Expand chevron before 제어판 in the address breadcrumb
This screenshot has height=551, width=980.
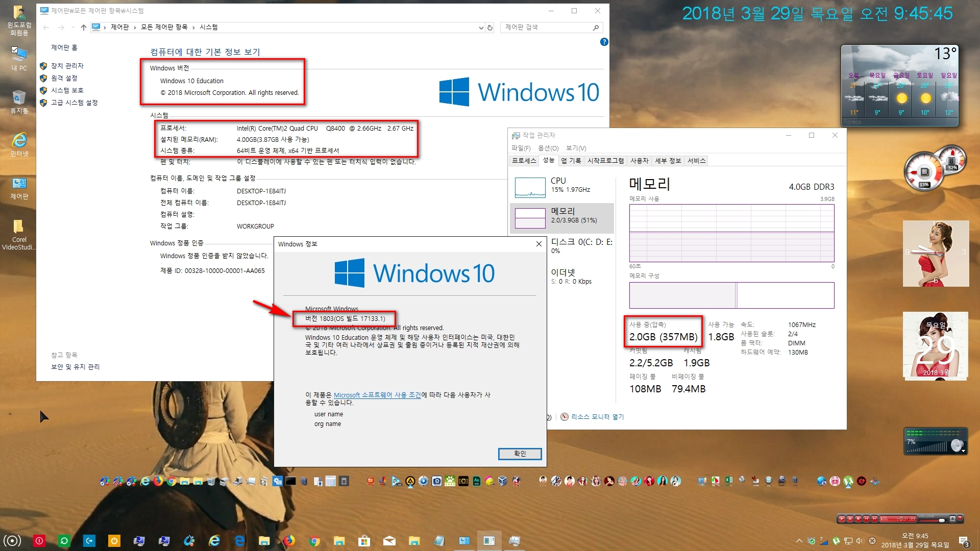pos(105,28)
